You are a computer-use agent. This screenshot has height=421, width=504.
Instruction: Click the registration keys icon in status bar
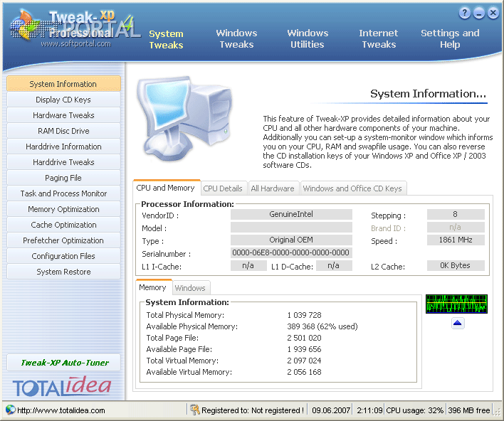194,410
